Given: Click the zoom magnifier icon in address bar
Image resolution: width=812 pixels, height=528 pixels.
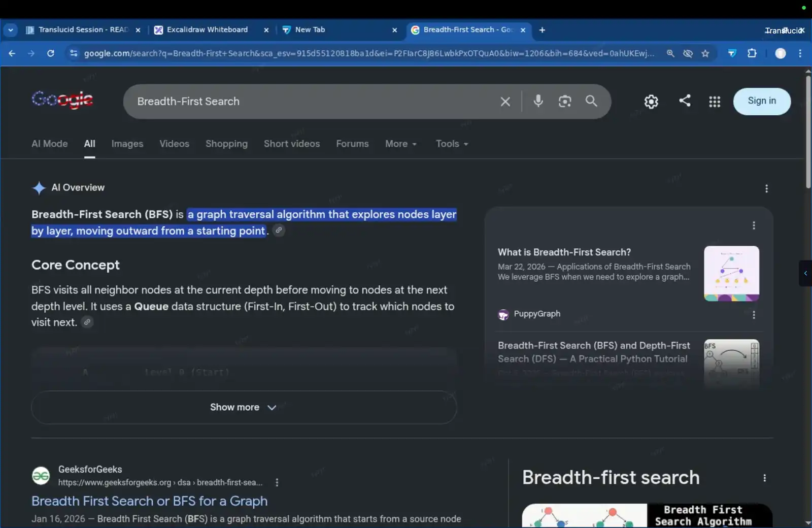Looking at the screenshot, I should point(670,53).
